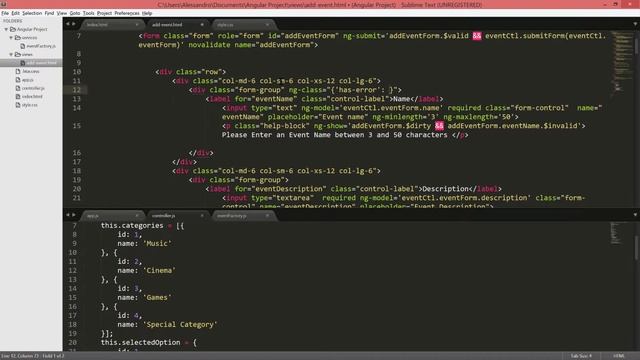Open the Selection menu

(x=32, y=13)
